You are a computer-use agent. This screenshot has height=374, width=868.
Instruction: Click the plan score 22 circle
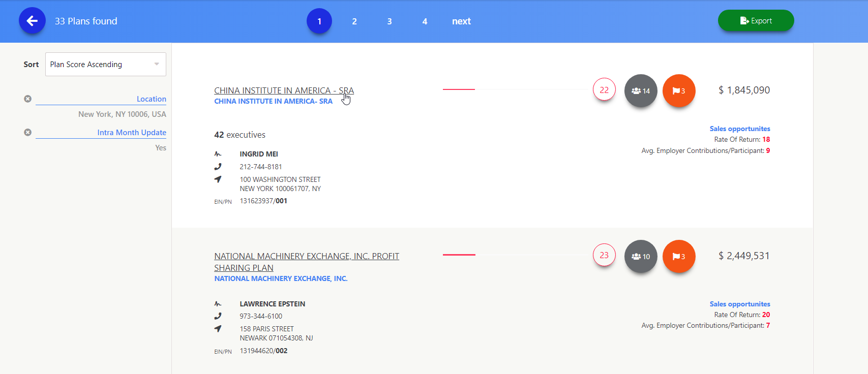click(x=604, y=90)
